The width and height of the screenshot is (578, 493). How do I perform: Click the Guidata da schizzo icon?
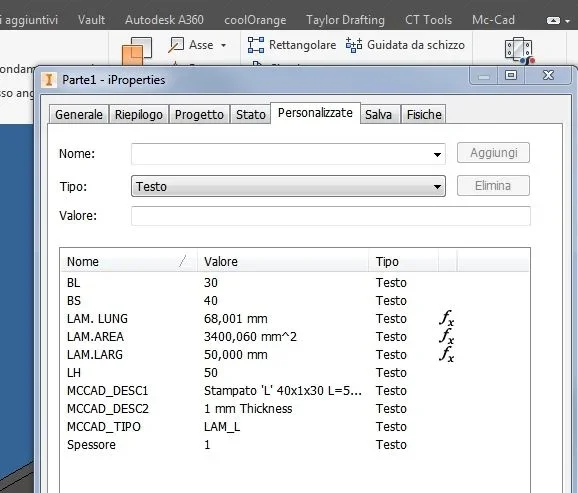(x=354, y=45)
